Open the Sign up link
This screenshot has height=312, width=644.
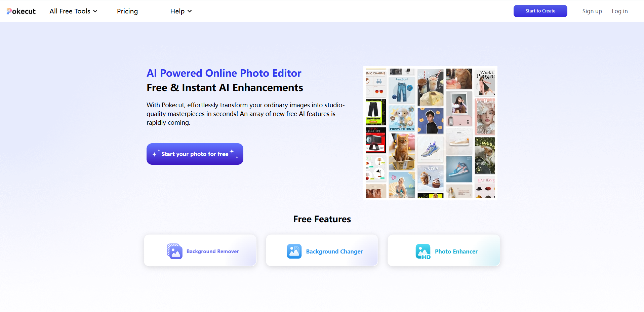pos(592,11)
